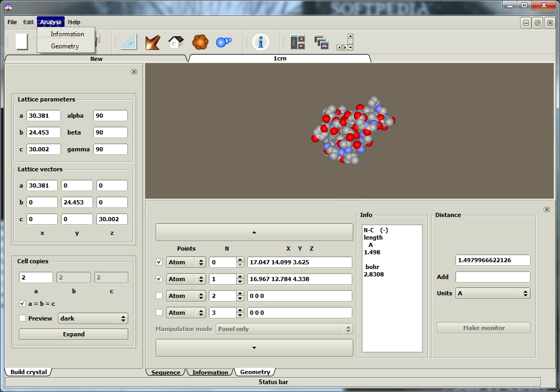The image size is (560, 392).
Task: Click the Add input field
Action: 493,277
